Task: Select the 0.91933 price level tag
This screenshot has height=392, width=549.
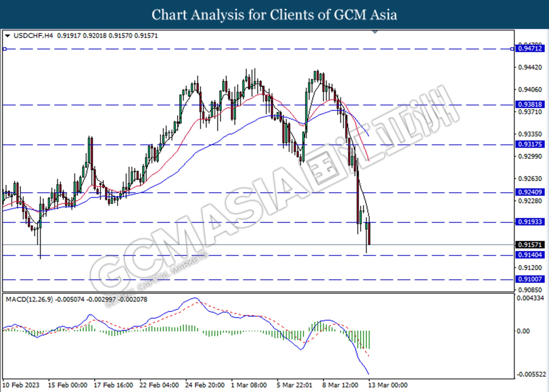Action: tap(530, 222)
